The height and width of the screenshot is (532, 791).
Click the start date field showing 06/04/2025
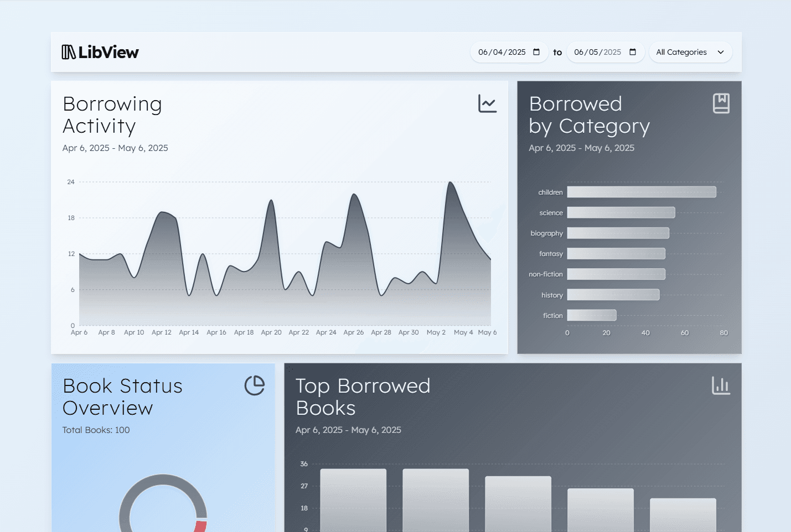502,52
